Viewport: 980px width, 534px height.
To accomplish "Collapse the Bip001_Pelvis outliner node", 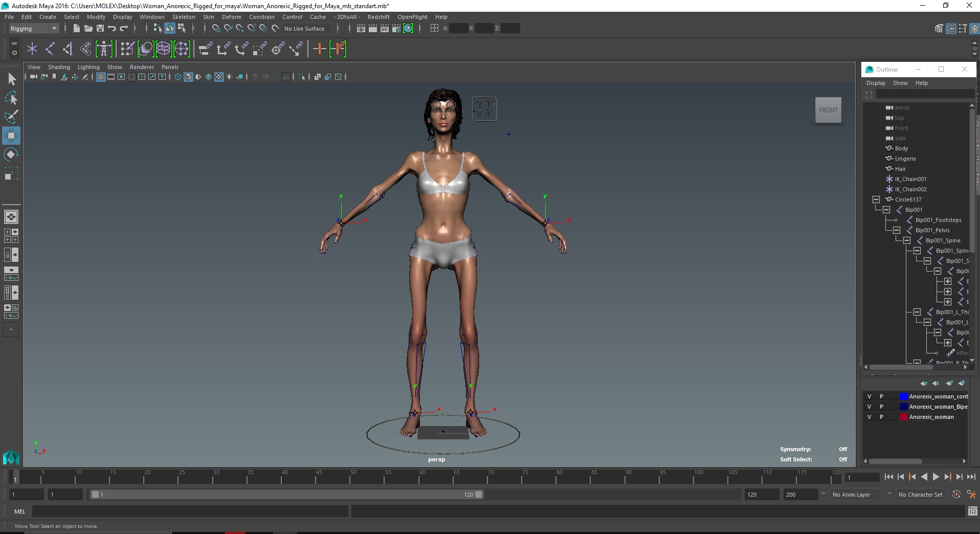I will point(897,230).
